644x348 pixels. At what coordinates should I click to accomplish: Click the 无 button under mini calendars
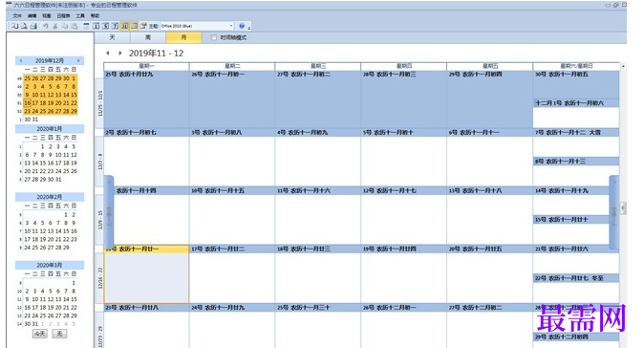(x=59, y=334)
